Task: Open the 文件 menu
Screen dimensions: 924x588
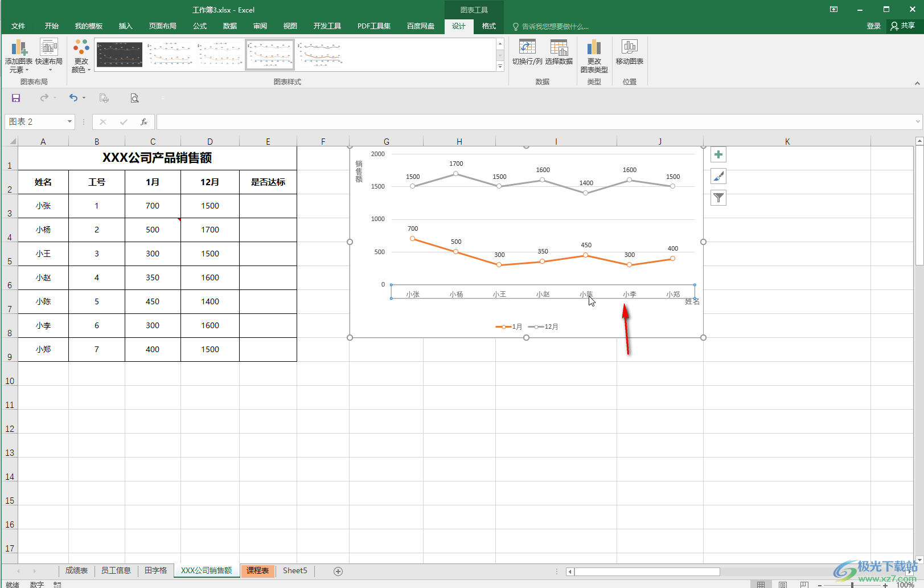Action: tap(18, 26)
